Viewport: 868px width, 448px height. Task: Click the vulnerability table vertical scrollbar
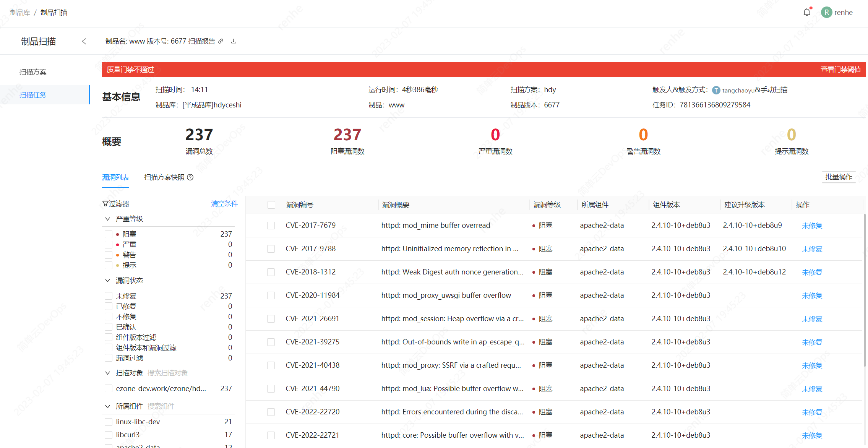tap(865, 291)
